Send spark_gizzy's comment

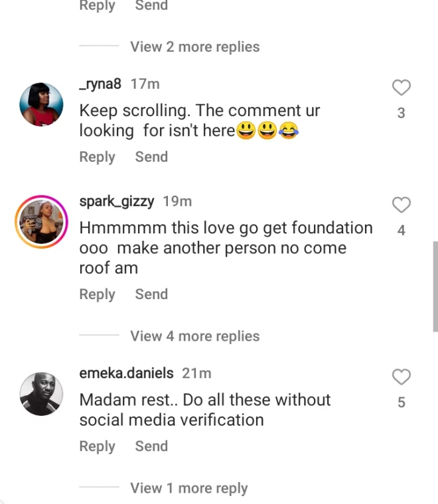(151, 294)
